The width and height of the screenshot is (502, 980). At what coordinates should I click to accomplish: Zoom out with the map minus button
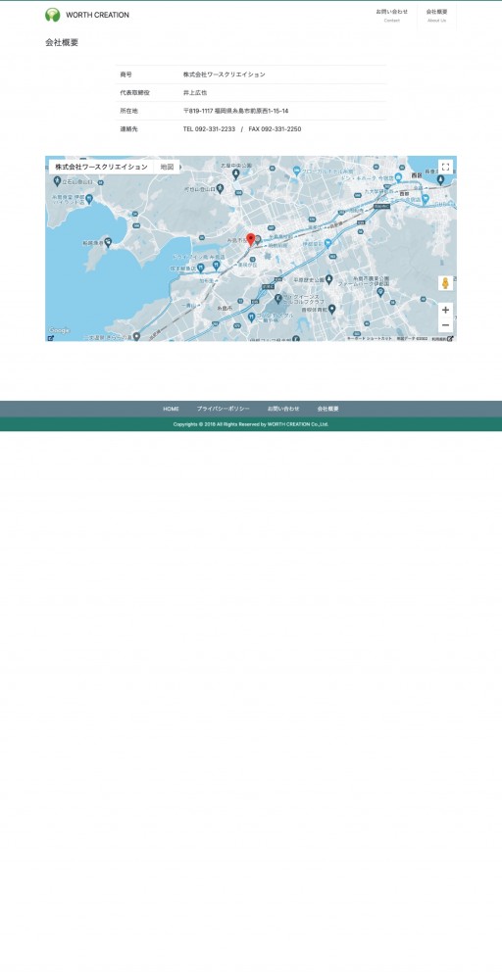click(445, 325)
